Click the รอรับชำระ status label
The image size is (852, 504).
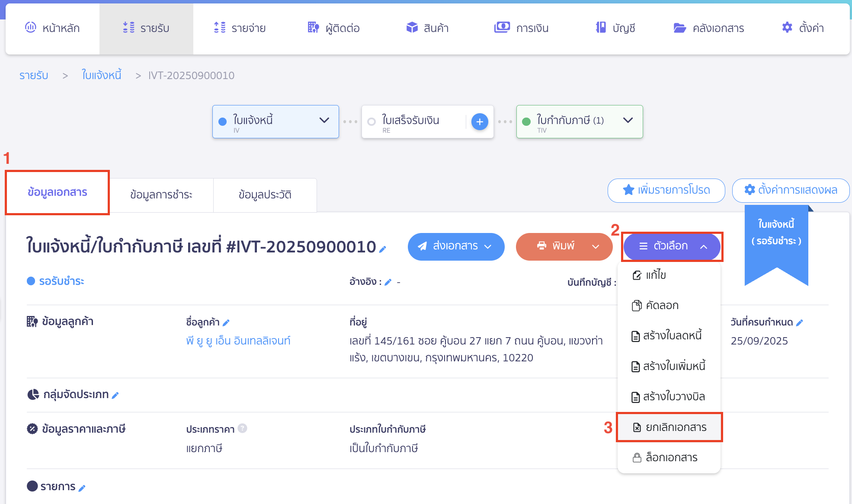click(x=55, y=281)
